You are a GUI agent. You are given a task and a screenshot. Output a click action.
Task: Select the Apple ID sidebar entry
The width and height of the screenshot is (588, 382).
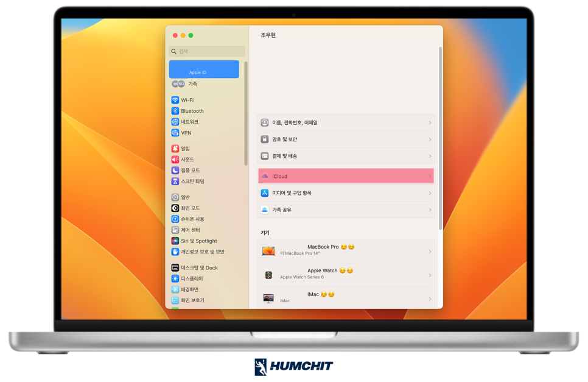[204, 69]
